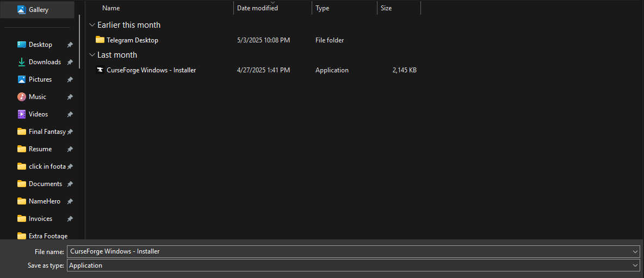Screen dimensions: 644x278
Task: Unpin the Resume folder pin icon
Action: tap(70, 149)
